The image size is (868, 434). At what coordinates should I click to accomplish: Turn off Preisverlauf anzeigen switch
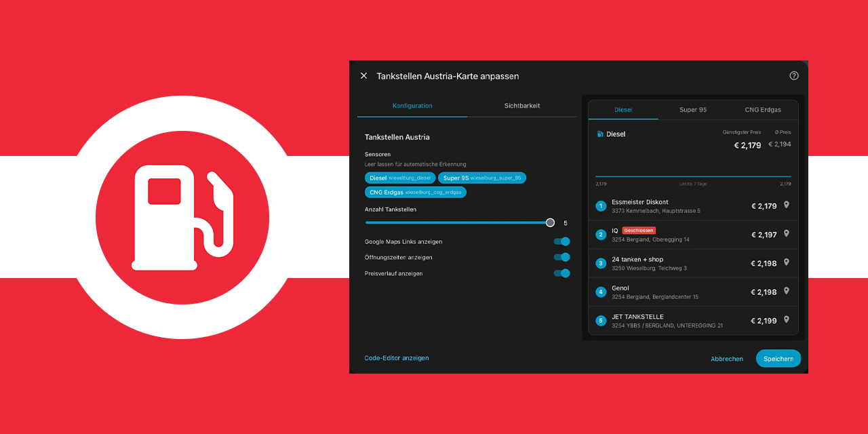(x=561, y=273)
